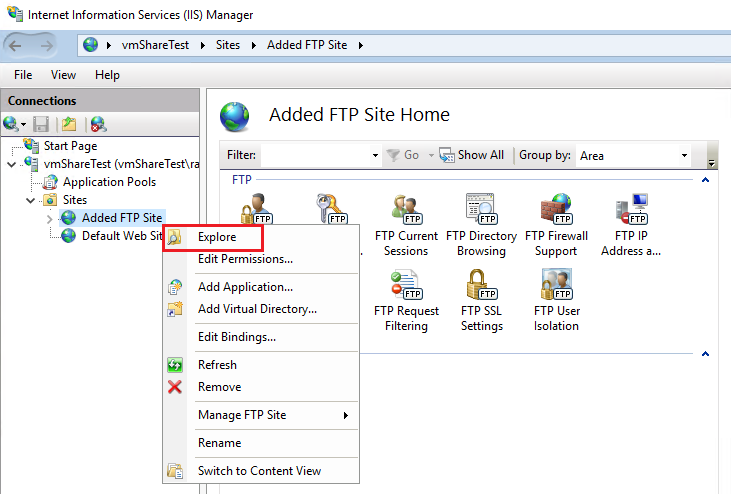This screenshot has width=731, height=494.
Task: Click the Forward navigation arrow
Action: point(46,46)
